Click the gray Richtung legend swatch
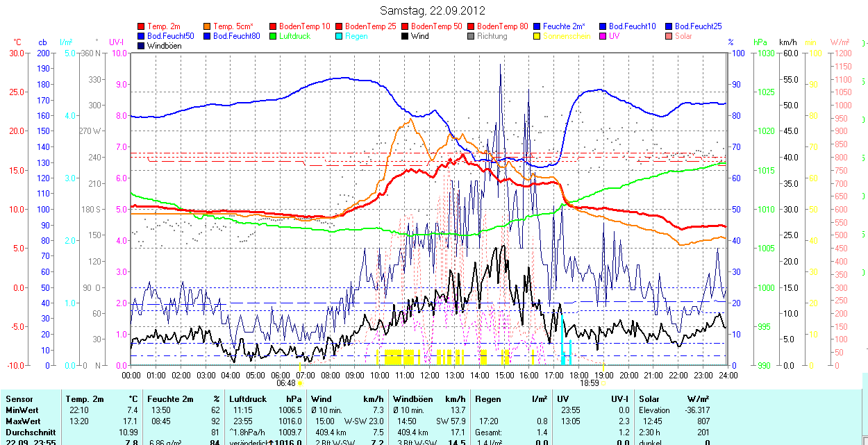Viewport: 868px width, 445px height. 471,36
